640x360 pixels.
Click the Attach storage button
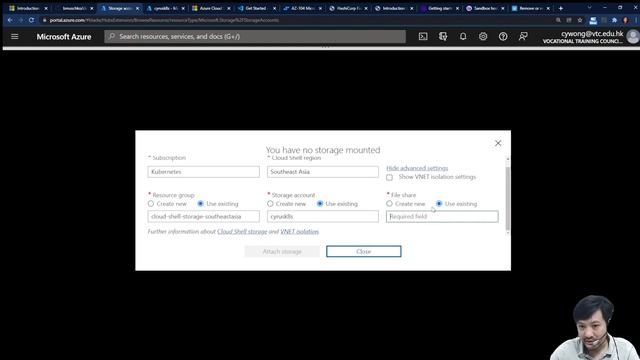click(x=282, y=251)
